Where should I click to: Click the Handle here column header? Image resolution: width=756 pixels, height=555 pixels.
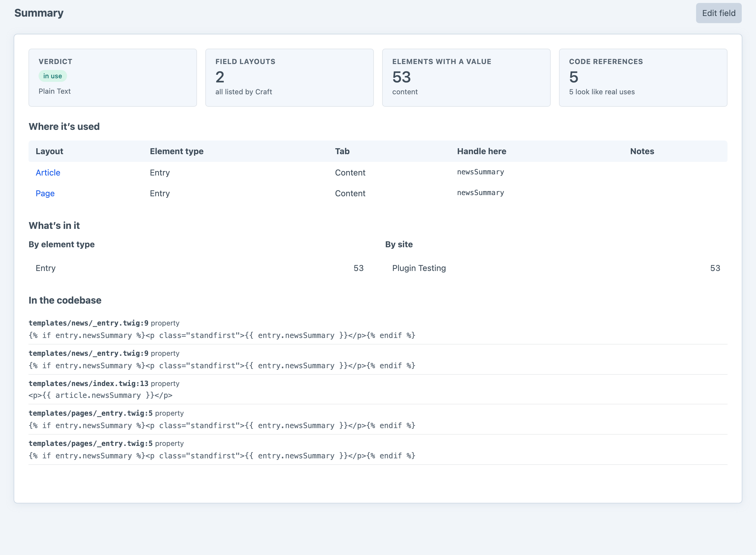[482, 151]
